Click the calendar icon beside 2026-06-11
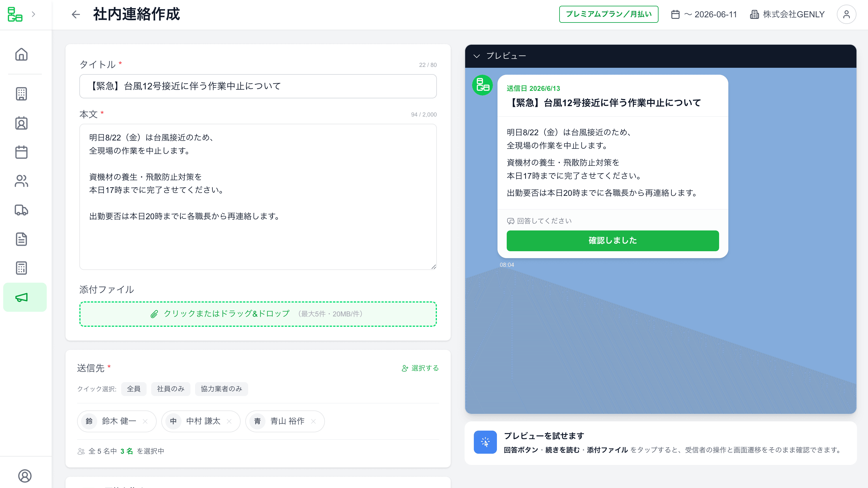 click(675, 14)
